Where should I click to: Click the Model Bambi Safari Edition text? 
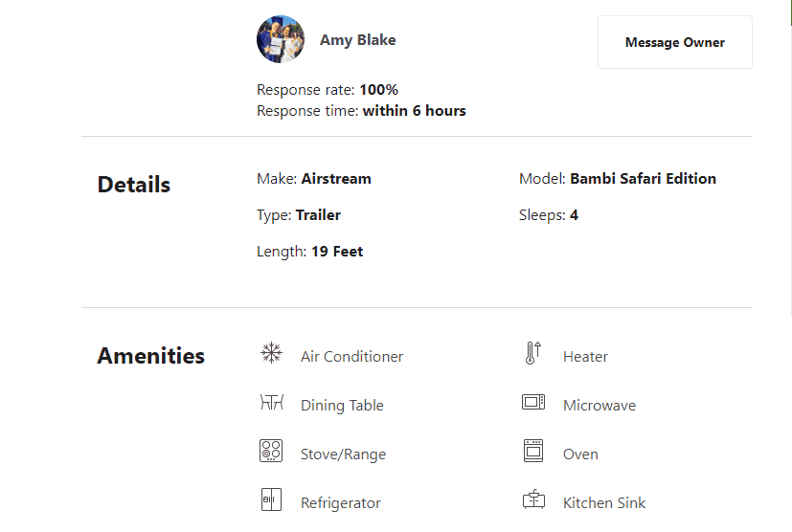coord(618,179)
